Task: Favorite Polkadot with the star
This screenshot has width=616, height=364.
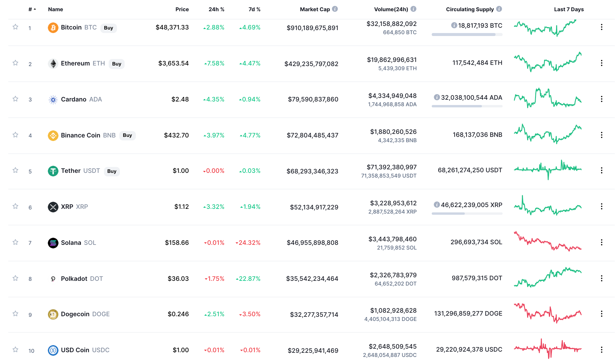Action: click(15, 278)
